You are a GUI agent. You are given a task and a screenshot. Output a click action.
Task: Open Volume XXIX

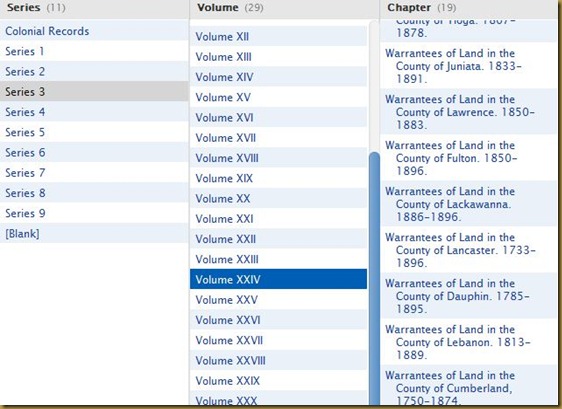(278, 380)
